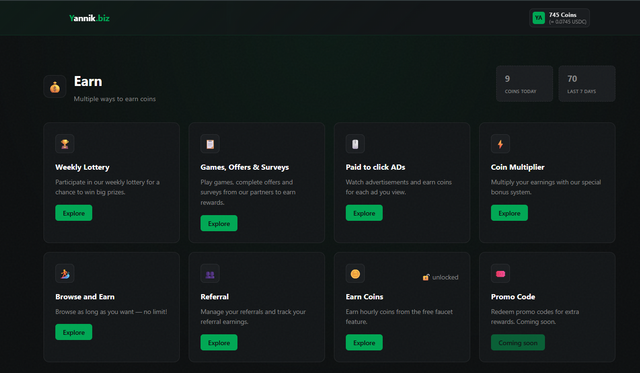Image resolution: width=640 pixels, height=373 pixels.
Task: Click 'Multiple ways to earn coins' subtitle
Action: coord(115,99)
